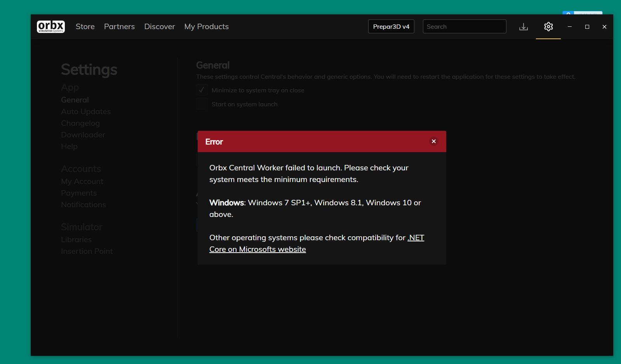Open the Partners menu item
Image resolution: width=621 pixels, height=364 pixels.
coord(119,26)
